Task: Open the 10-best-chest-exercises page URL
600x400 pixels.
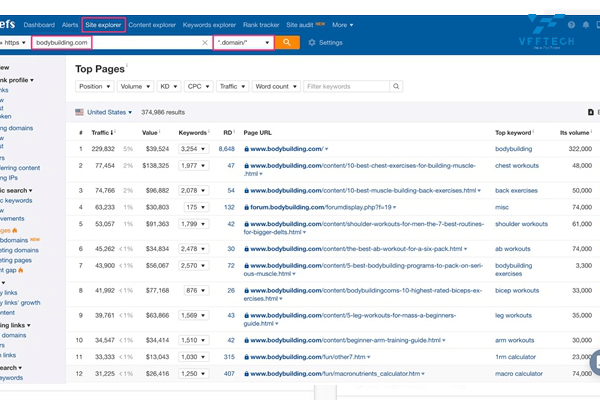Action: [x=360, y=170]
